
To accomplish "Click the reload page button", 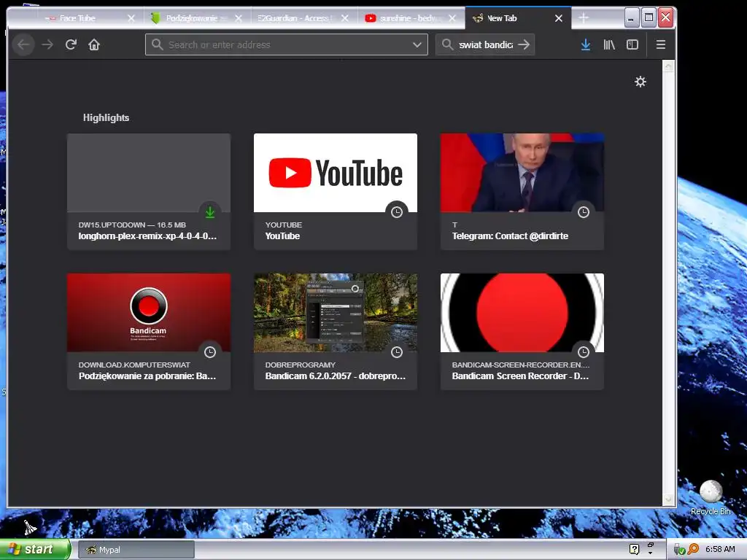I will pos(71,44).
